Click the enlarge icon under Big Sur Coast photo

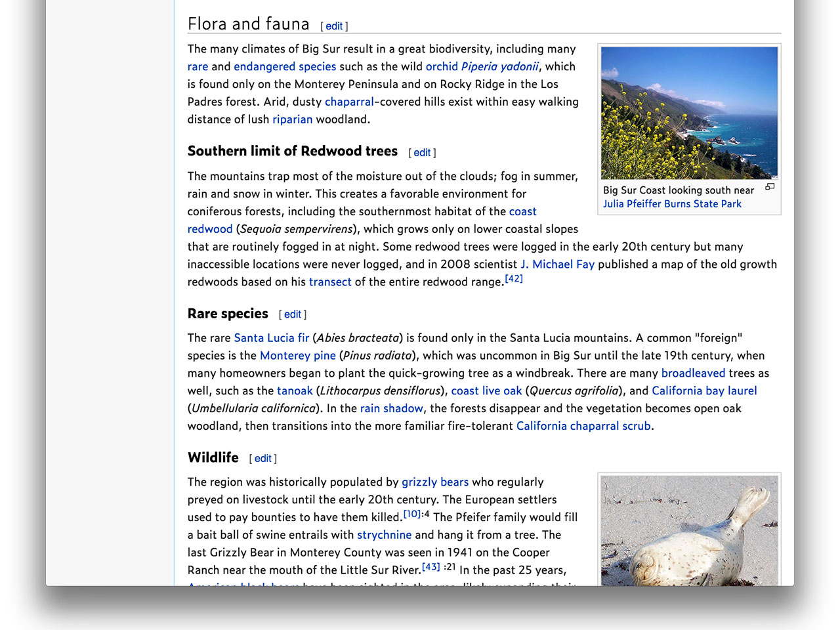click(x=770, y=187)
